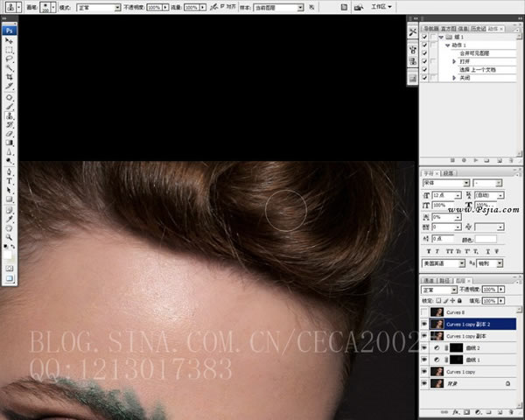
Task: Open the brush preset picker dropdown
Action: (53, 7)
